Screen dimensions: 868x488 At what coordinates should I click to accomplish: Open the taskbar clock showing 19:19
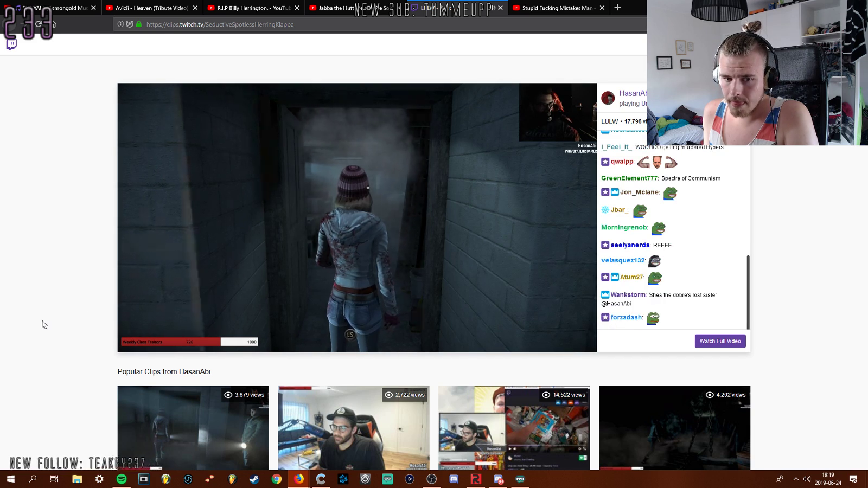pyautogui.click(x=828, y=479)
